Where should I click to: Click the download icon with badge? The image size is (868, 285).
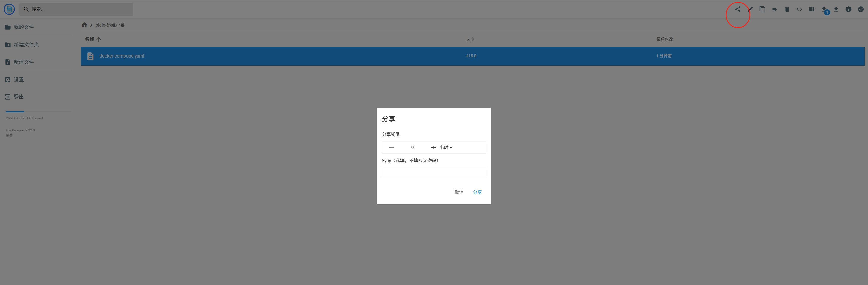click(x=824, y=9)
